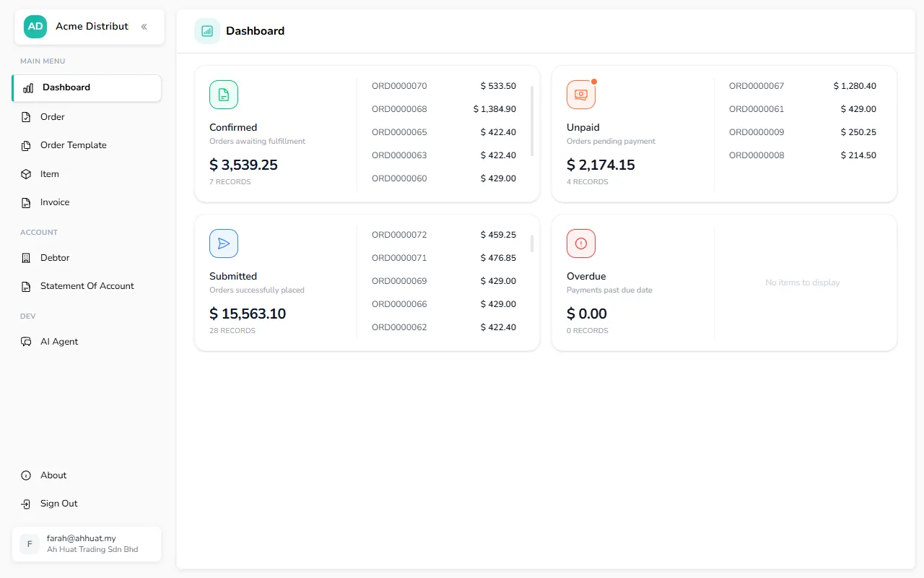The height and width of the screenshot is (578, 924).
Task: Sign Out of the account
Action: [87, 504]
